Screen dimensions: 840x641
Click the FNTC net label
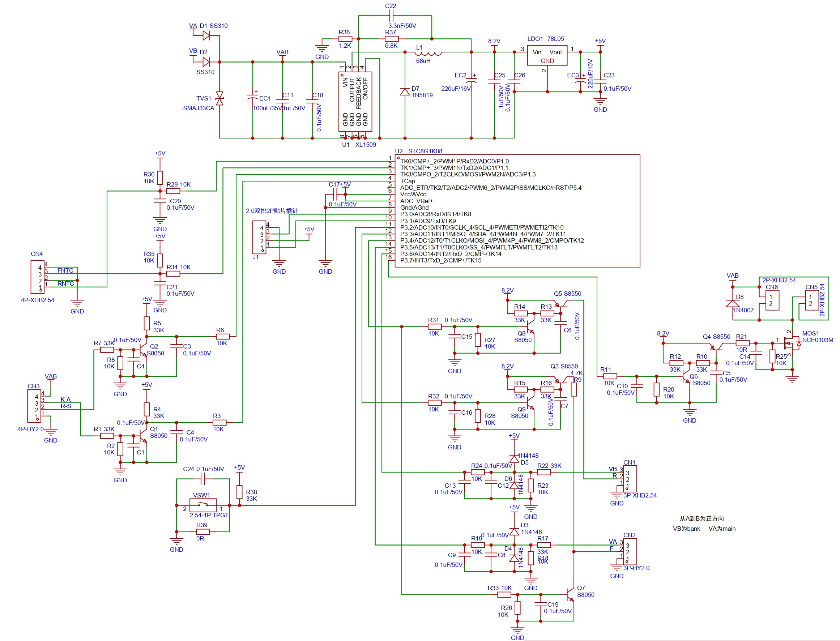click(x=65, y=270)
